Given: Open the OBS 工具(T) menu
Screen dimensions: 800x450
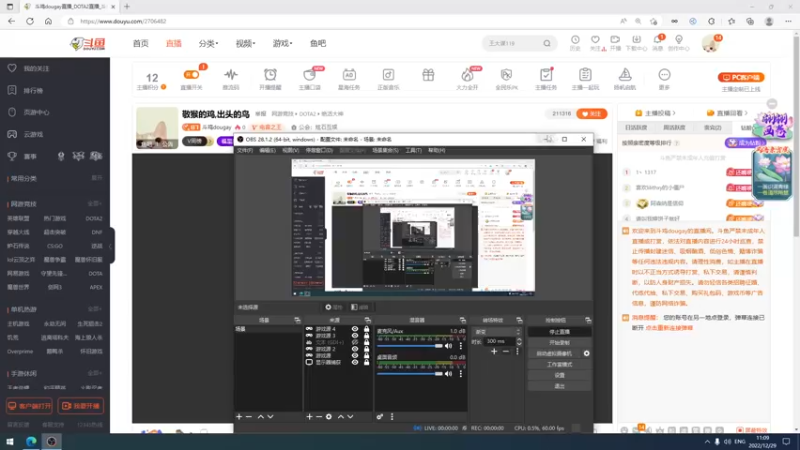Looking at the screenshot, I should click(x=413, y=151).
